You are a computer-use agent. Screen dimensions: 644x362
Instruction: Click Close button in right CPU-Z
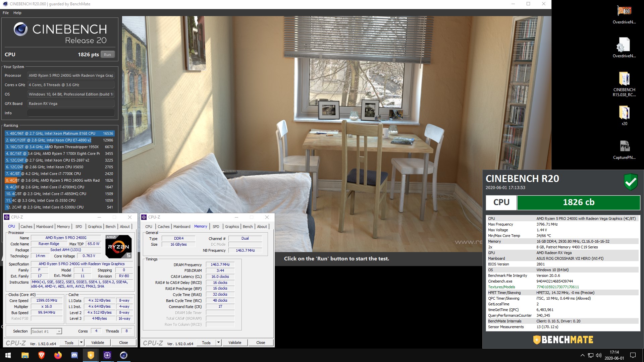coord(261,343)
